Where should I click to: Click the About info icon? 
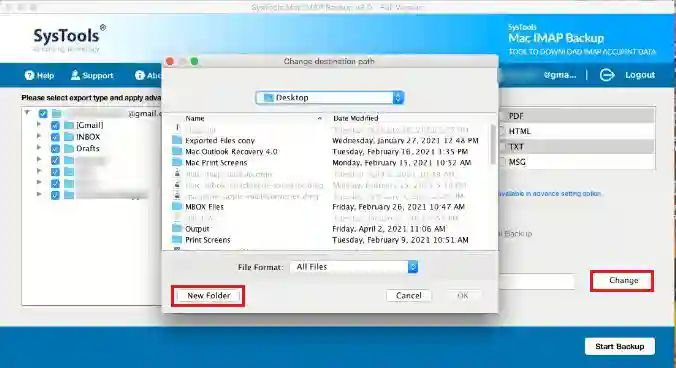[x=139, y=75]
